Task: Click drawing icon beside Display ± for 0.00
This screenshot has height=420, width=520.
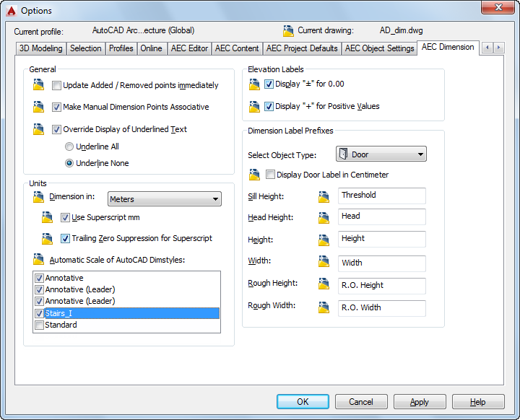Action: (x=254, y=84)
